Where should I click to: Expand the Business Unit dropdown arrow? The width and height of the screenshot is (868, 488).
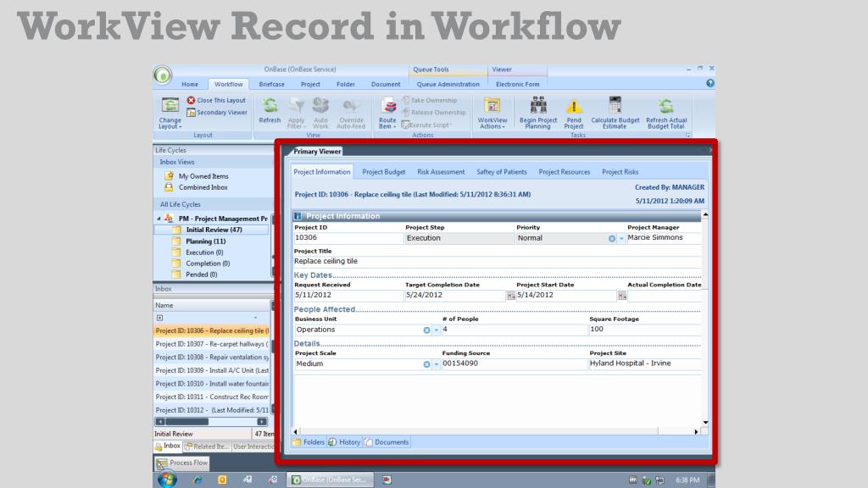(x=437, y=330)
